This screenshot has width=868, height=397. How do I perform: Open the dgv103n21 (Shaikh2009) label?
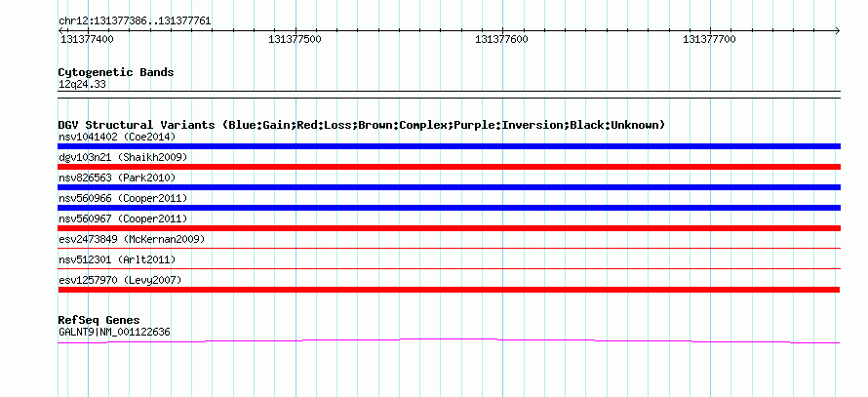pyautogui.click(x=123, y=157)
